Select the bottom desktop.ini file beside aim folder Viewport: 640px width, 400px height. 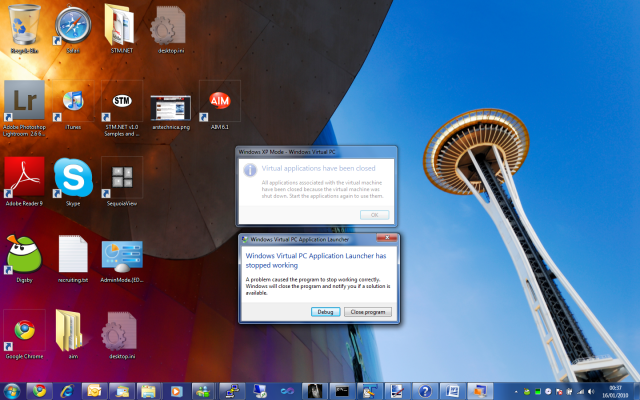point(121,334)
